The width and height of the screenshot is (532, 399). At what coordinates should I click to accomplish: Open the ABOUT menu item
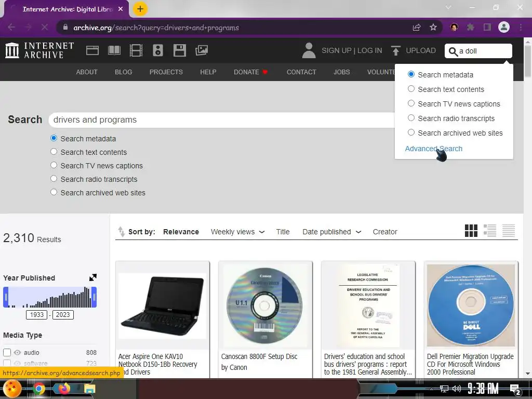click(x=87, y=72)
